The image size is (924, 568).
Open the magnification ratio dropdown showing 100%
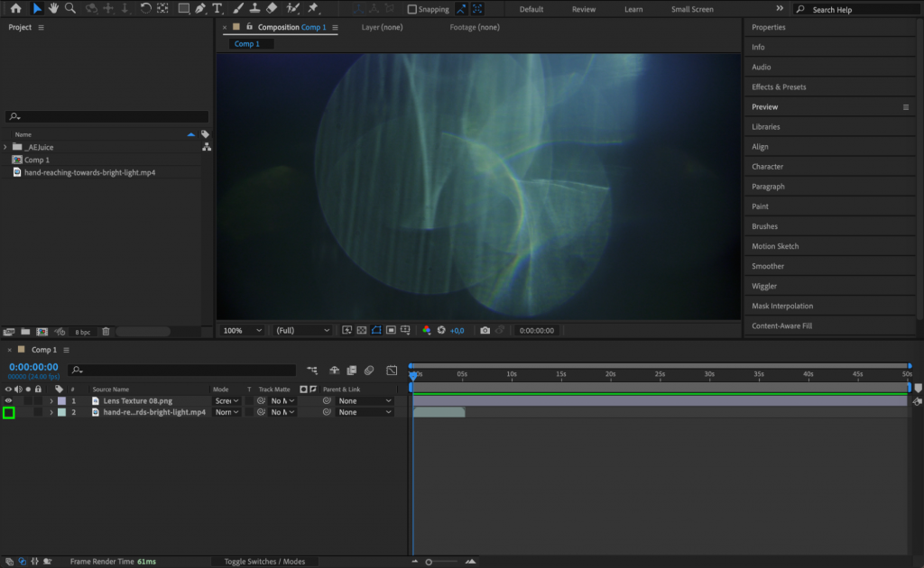point(241,330)
